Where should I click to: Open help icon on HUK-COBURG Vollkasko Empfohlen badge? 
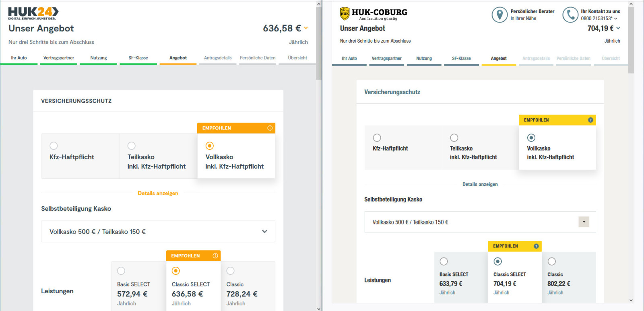[590, 120]
